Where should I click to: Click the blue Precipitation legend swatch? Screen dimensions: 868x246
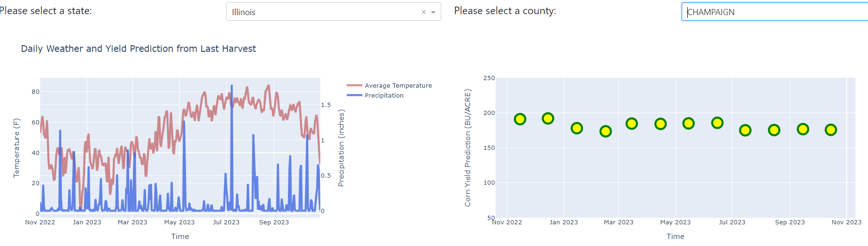[354, 95]
